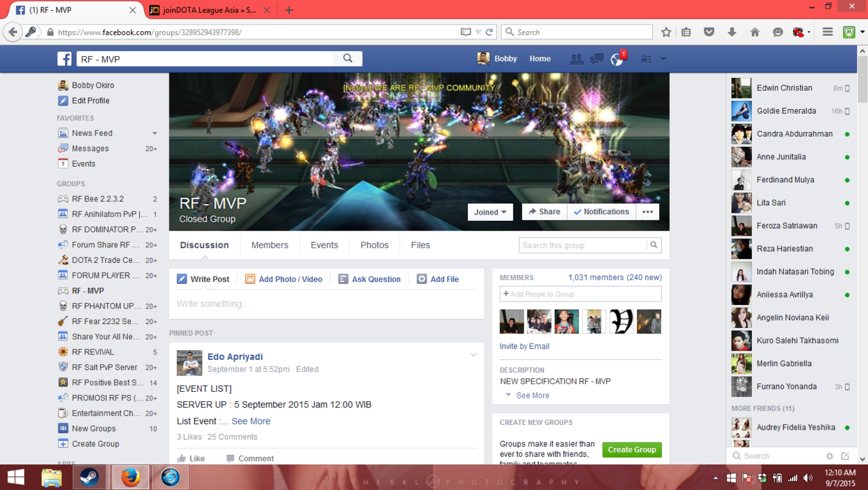Screen dimensions: 868x490
Task: Open the Firefox hamburger menu
Action: [x=827, y=32]
